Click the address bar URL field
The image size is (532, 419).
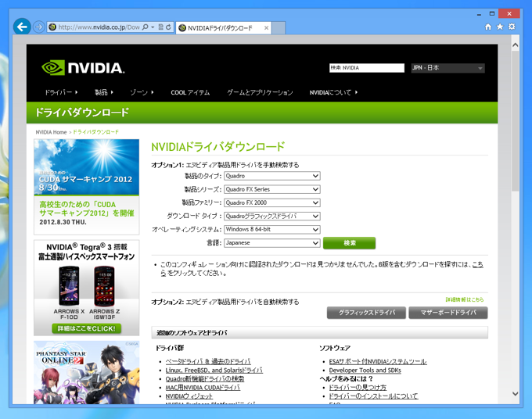pyautogui.click(x=99, y=27)
